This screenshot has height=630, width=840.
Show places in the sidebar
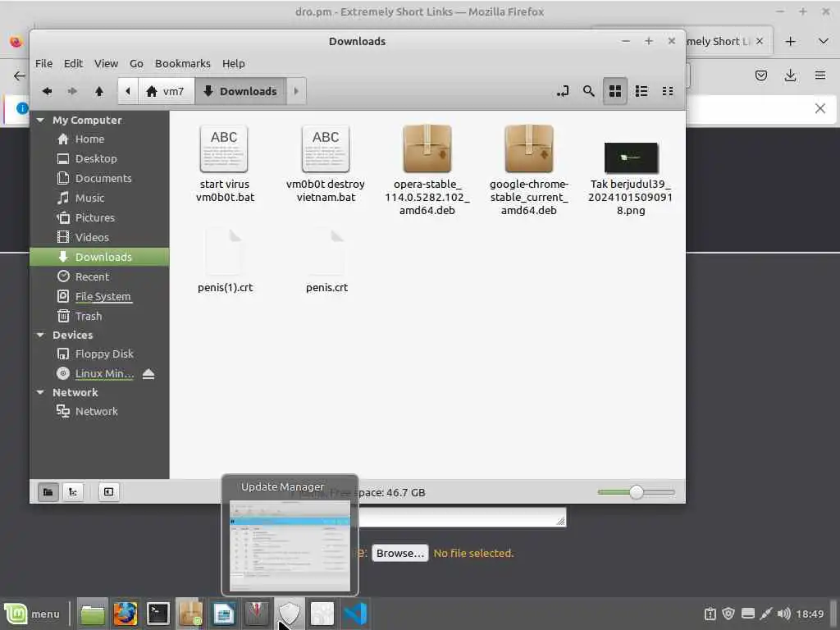pos(48,492)
